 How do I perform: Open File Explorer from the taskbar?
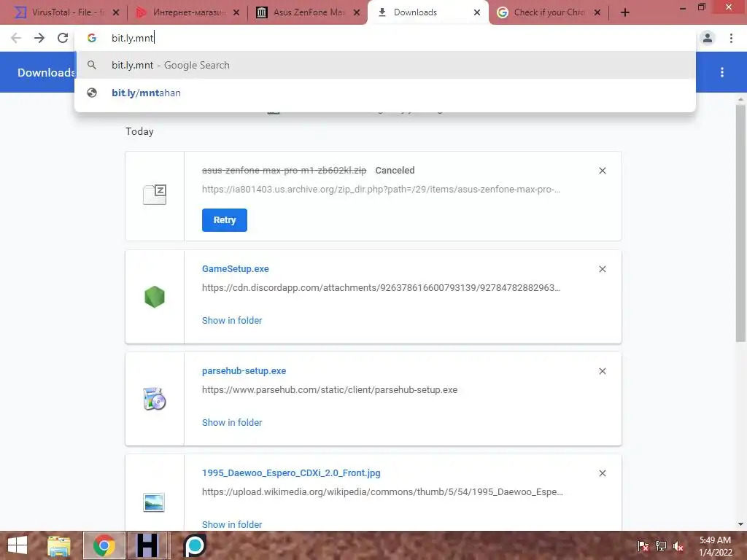[59, 545]
